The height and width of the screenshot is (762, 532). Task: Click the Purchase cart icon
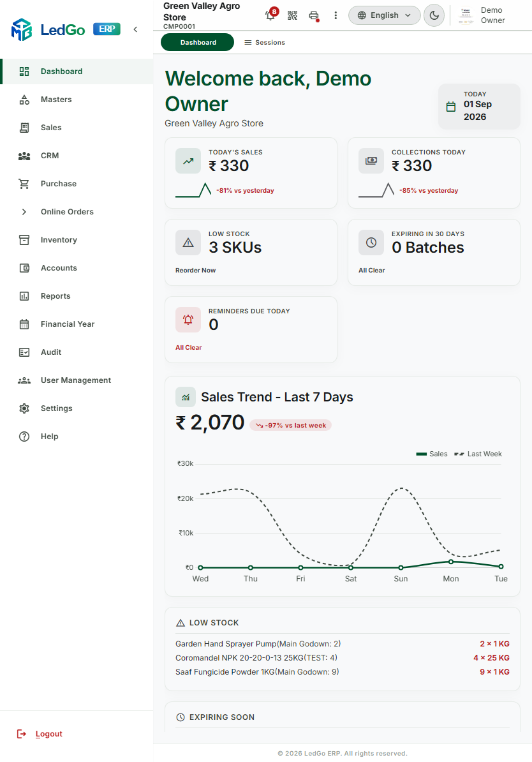coord(24,184)
